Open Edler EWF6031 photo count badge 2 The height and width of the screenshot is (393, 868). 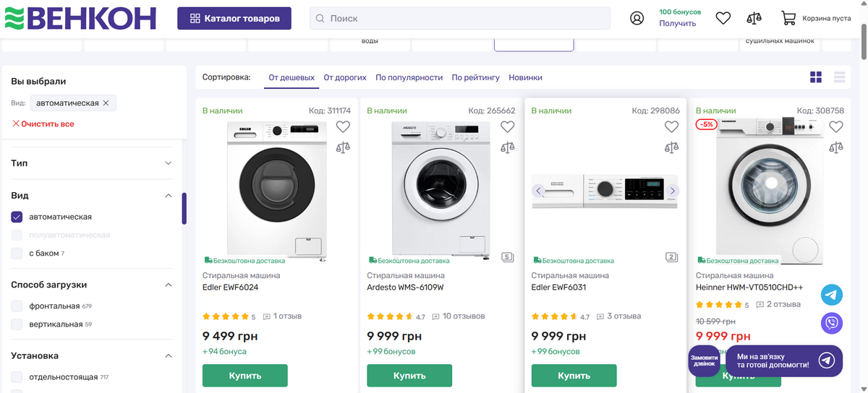(x=672, y=257)
